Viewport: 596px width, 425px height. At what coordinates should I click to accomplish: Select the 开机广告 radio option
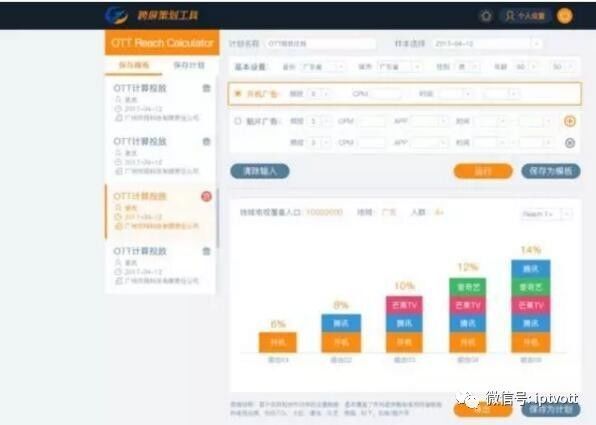click(x=238, y=94)
